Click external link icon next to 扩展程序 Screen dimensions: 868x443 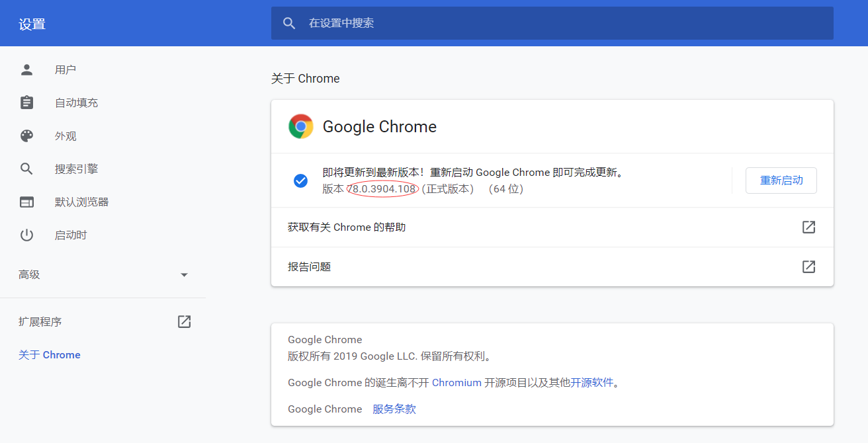pyautogui.click(x=184, y=321)
